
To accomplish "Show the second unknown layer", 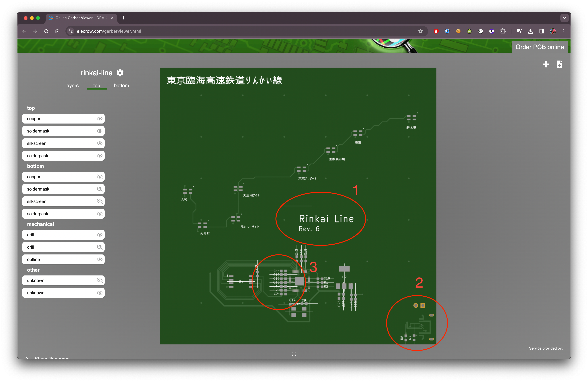I will (x=100, y=293).
